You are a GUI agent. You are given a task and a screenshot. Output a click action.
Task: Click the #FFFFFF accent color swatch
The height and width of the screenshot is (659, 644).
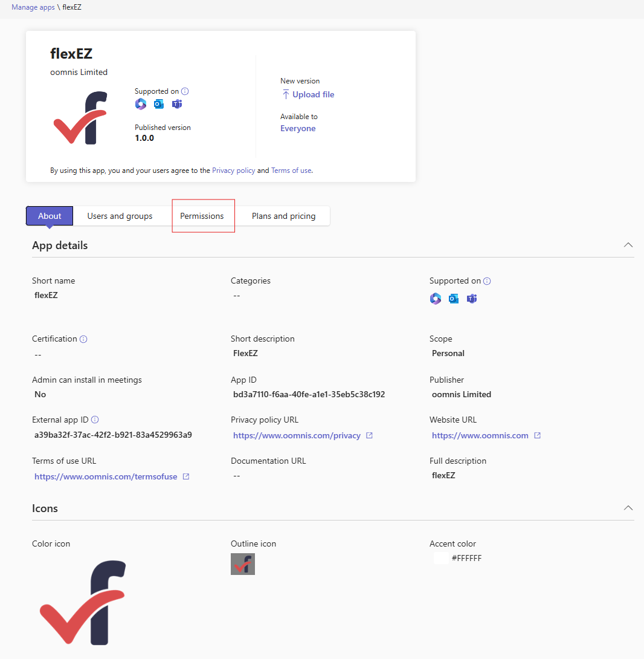point(440,558)
